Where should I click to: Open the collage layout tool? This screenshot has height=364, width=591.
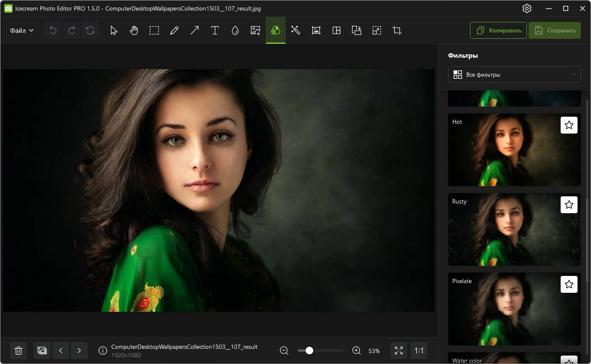336,30
